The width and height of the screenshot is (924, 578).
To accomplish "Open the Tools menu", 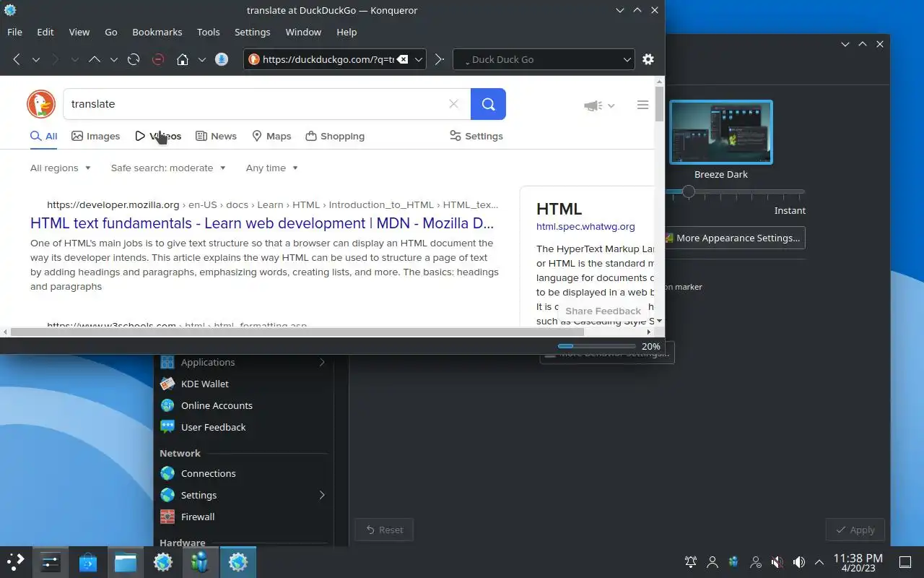I will [x=209, y=32].
